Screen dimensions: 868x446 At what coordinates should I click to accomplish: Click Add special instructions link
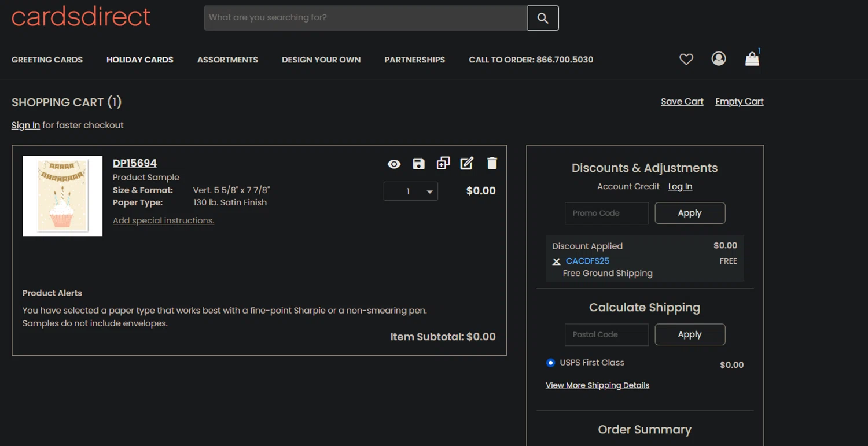tap(163, 220)
